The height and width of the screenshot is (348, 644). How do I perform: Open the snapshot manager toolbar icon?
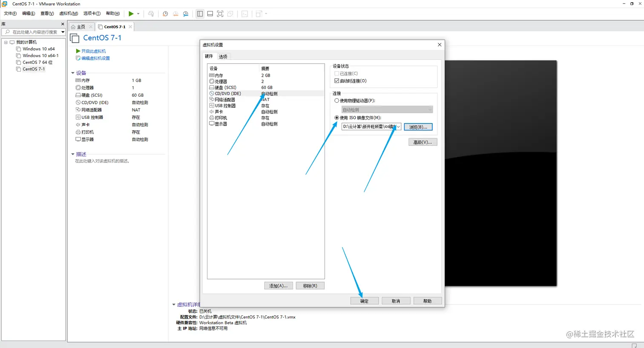pyautogui.click(x=186, y=14)
